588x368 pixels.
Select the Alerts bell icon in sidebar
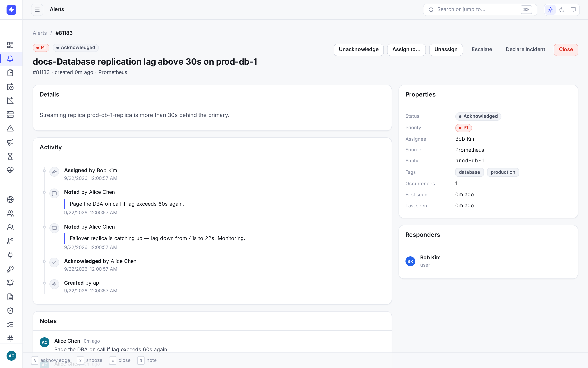(10, 59)
